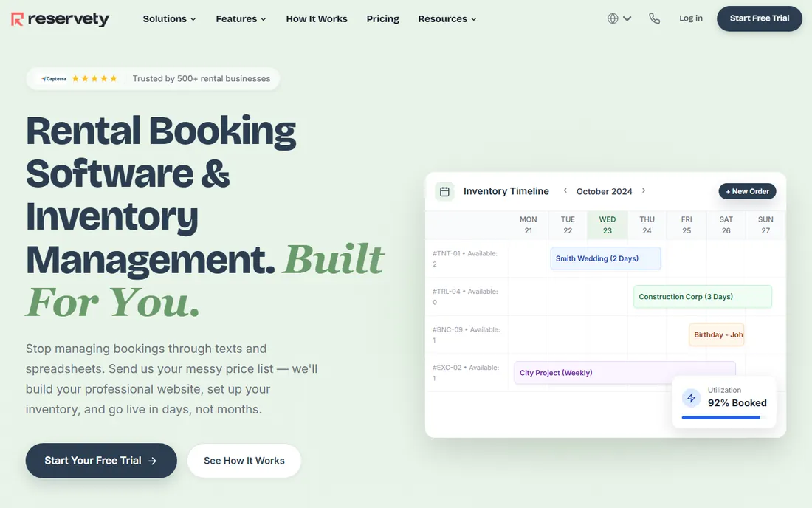Open the language globe selector
Image resolution: width=812 pixels, height=508 pixels.
coord(619,18)
